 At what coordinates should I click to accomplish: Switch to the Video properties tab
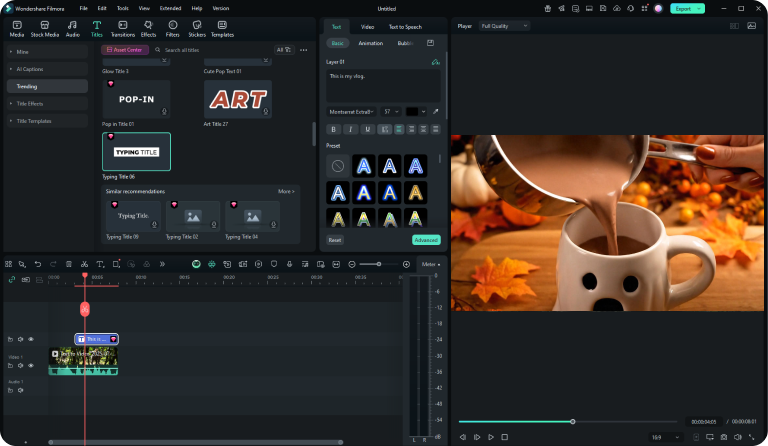(x=367, y=27)
